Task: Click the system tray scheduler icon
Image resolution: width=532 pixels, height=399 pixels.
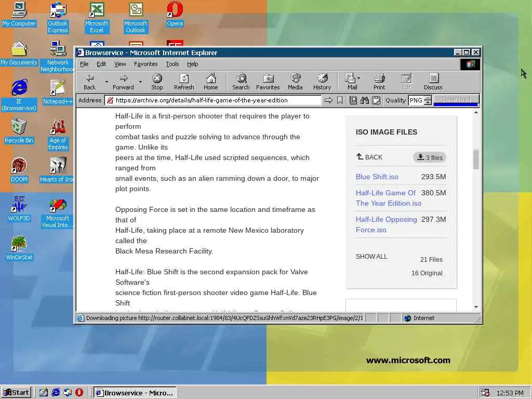Action: point(485,393)
